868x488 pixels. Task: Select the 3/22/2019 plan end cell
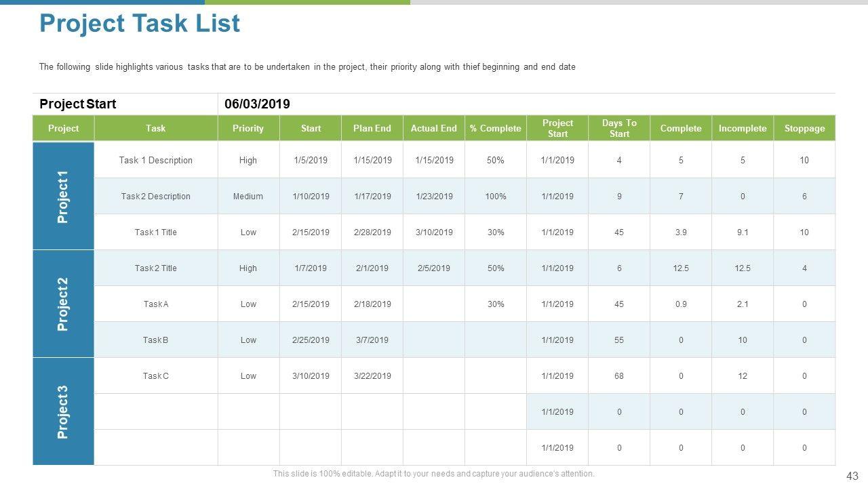(x=372, y=376)
